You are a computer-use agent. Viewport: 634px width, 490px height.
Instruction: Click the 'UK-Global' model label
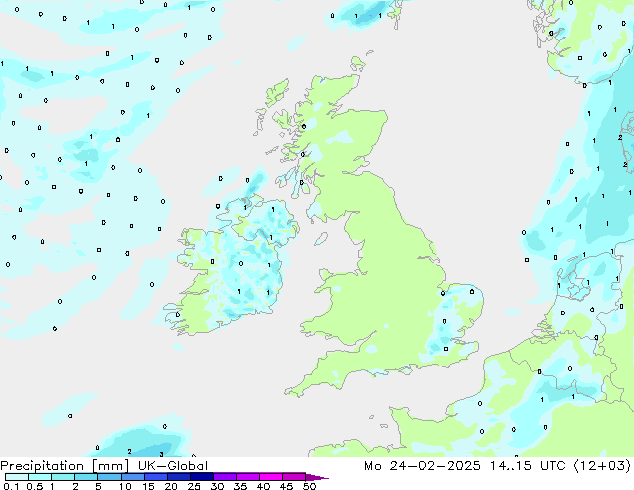(173, 466)
